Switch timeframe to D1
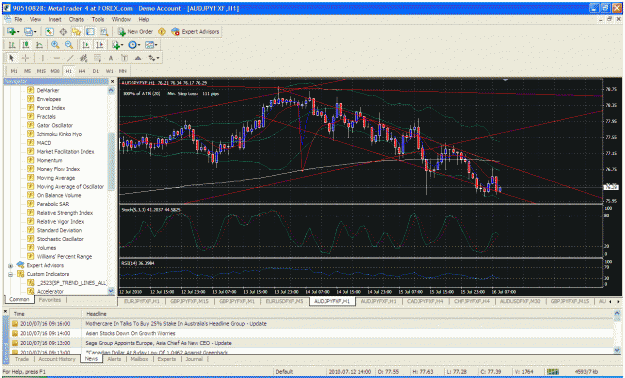 (96, 71)
